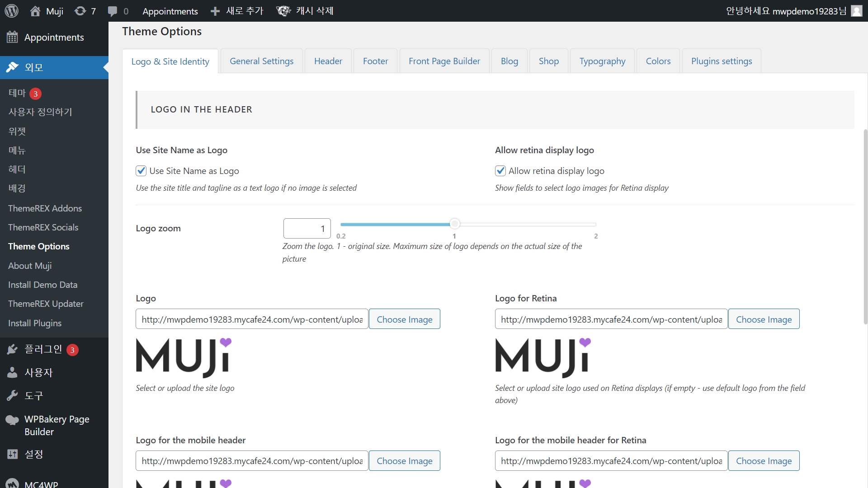This screenshot has width=868, height=488.
Task: Click the Logo for Retina URL field
Action: point(611,319)
